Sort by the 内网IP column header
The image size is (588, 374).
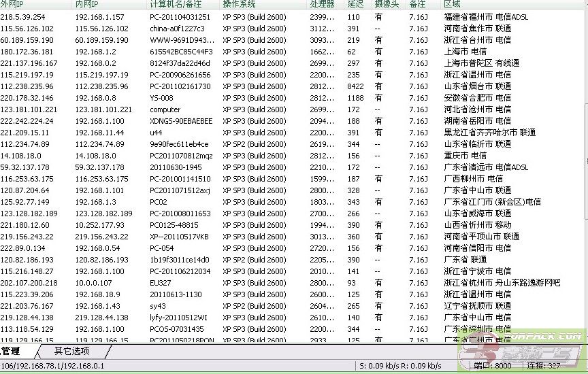pos(87,4)
